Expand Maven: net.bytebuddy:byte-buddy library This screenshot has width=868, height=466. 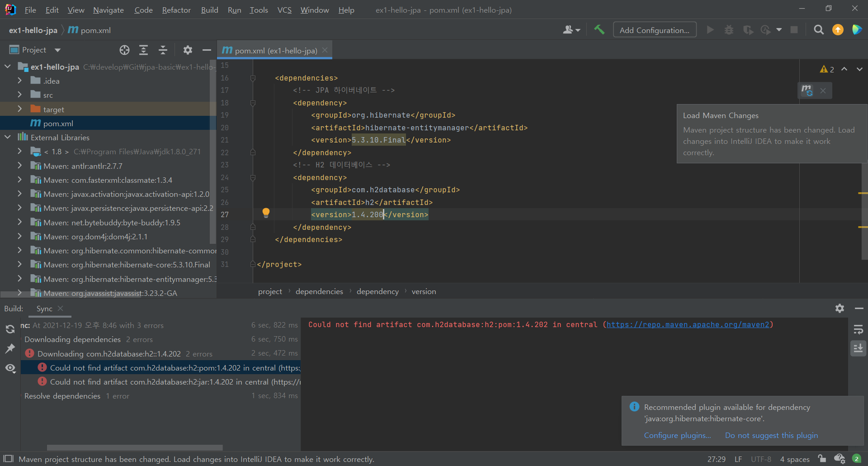19,222
